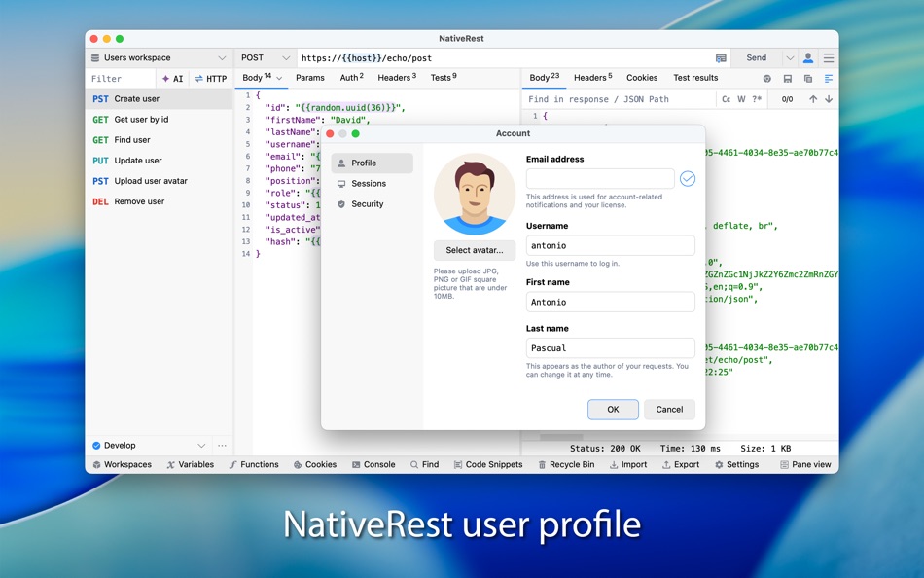The image size is (924, 578).
Task: Open Code Snippets in the bottom bar
Action: pyautogui.click(x=488, y=464)
